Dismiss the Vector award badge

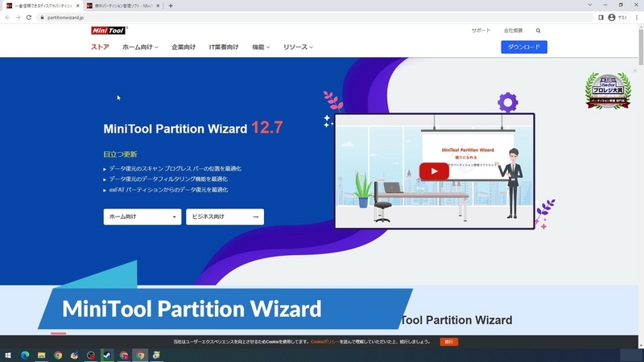pos(634,71)
